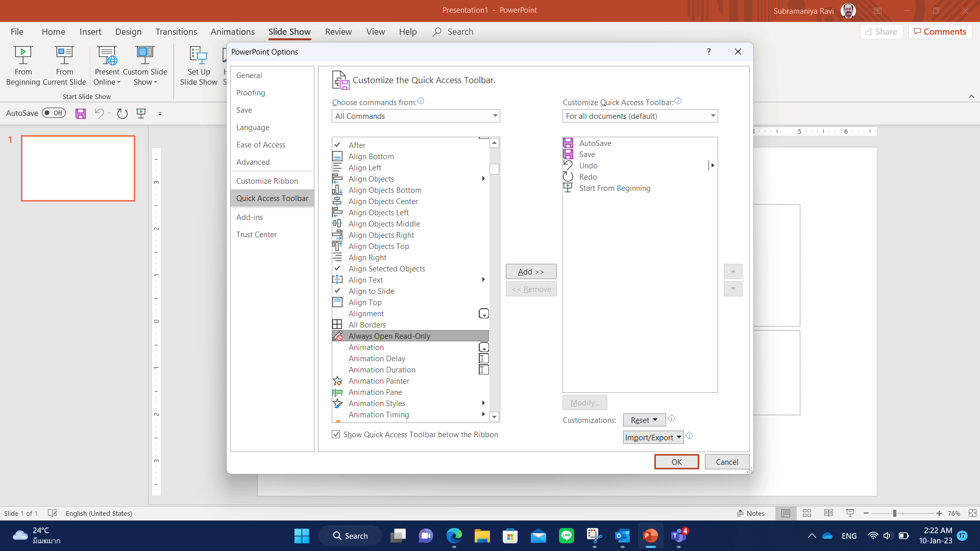
Task: Select slide 1 thumbnail
Action: [78, 168]
